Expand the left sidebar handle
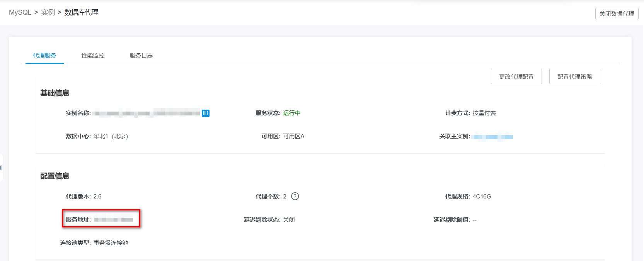The height and width of the screenshot is (261, 644). coord(1,168)
